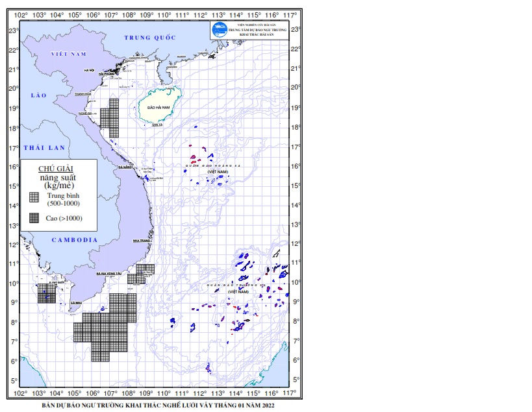This screenshot has height=412, width=532.
Task: Click the THÁI LAN country label
Action: point(44,148)
